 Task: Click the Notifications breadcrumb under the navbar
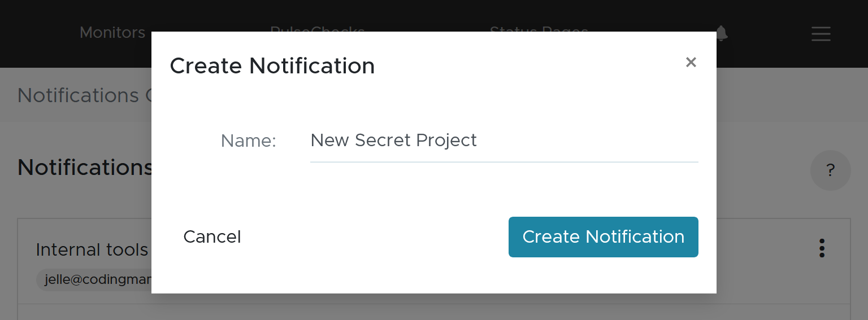coord(78,95)
